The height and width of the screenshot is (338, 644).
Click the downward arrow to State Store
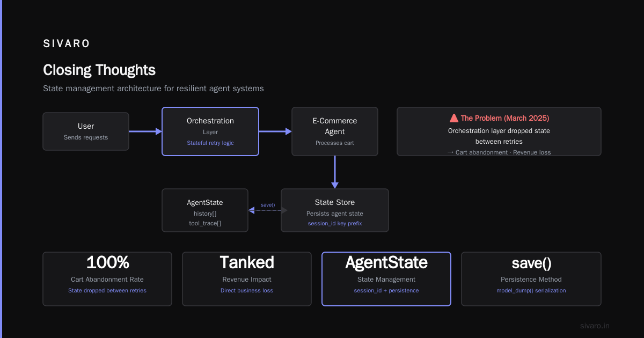point(335,172)
